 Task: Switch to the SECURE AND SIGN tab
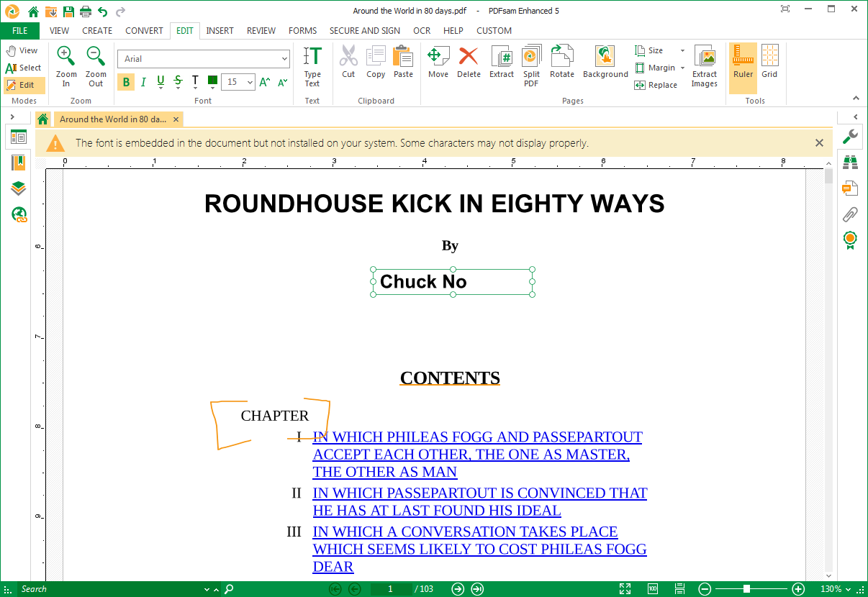[x=365, y=31]
